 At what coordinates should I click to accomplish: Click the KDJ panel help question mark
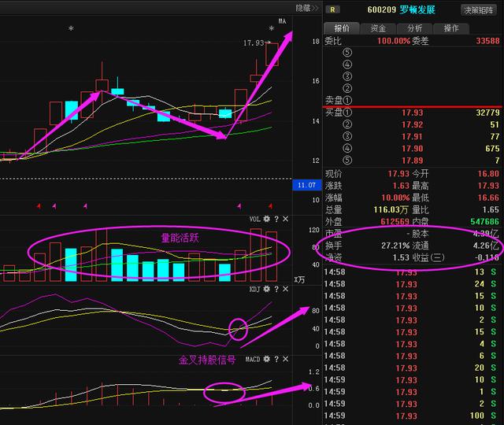276,290
